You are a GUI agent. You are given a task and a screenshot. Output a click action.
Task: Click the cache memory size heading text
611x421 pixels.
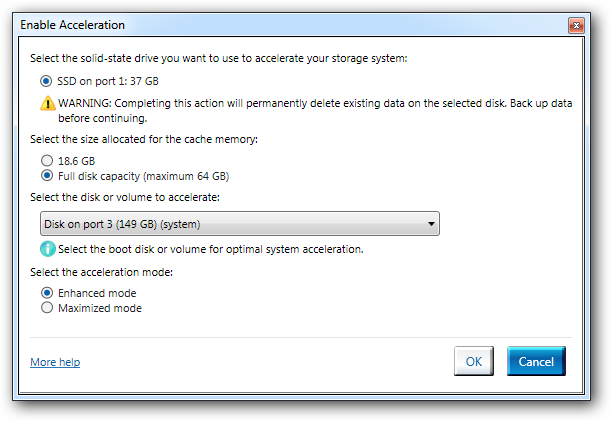pos(144,139)
